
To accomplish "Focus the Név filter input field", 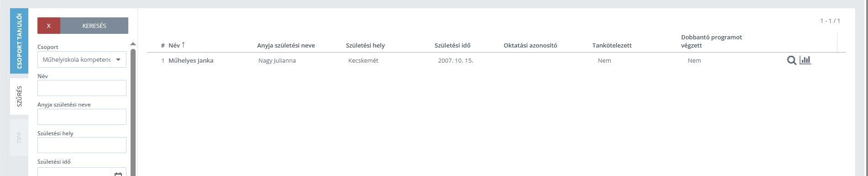I will [x=82, y=88].
